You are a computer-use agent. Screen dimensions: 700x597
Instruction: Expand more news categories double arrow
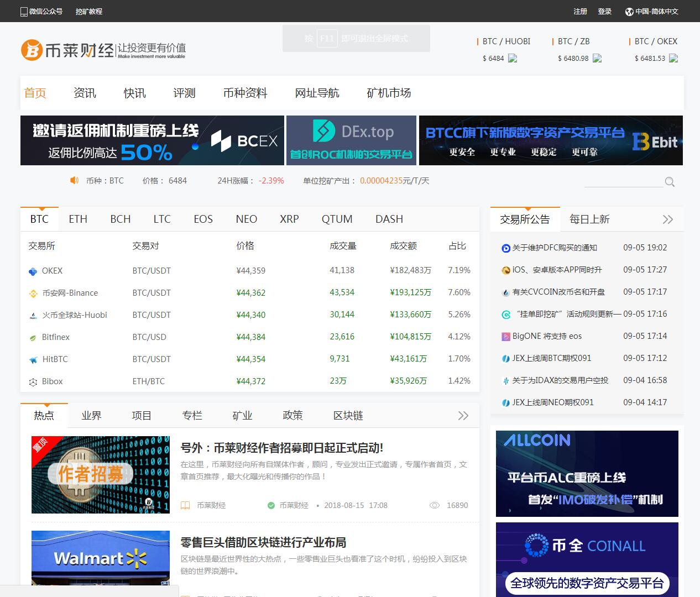click(x=463, y=416)
